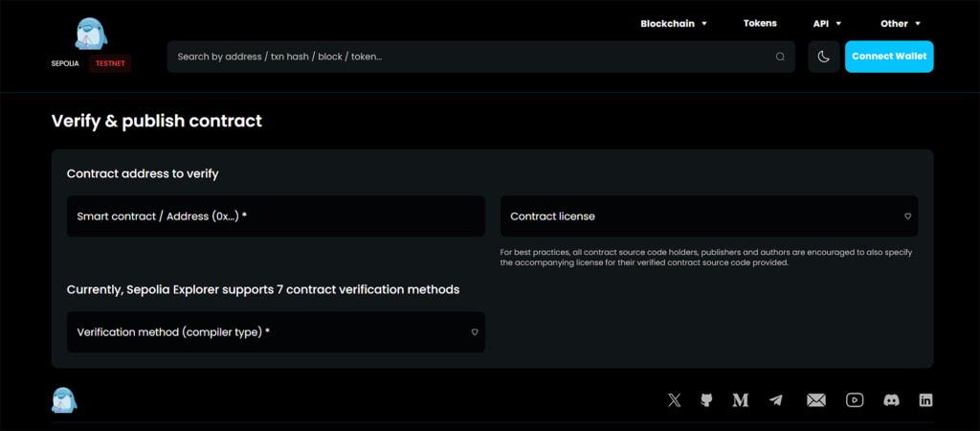Toggle dark mode moon button
Screen dimensions: 980x431
[823, 57]
